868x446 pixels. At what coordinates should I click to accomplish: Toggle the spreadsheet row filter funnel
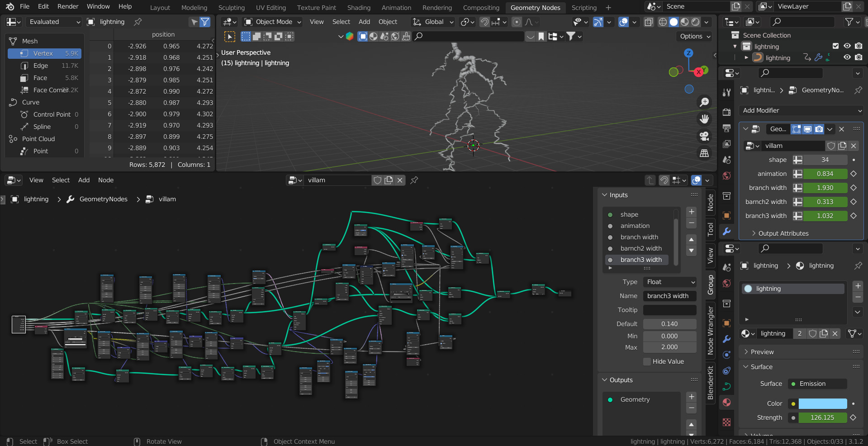(205, 22)
